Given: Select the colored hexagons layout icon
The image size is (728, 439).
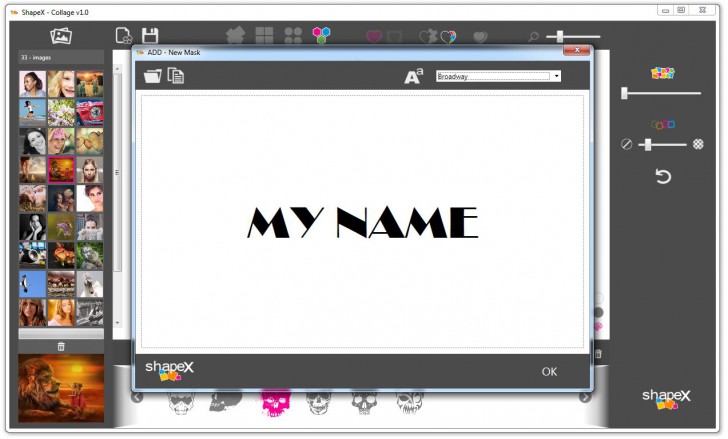Looking at the screenshot, I should pos(321,35).
